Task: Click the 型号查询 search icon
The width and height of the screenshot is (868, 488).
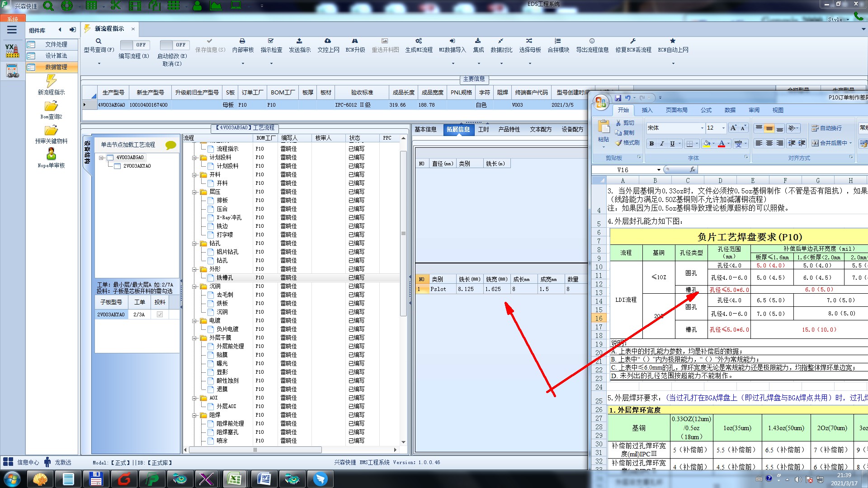Action: click(x=99, y=41)
